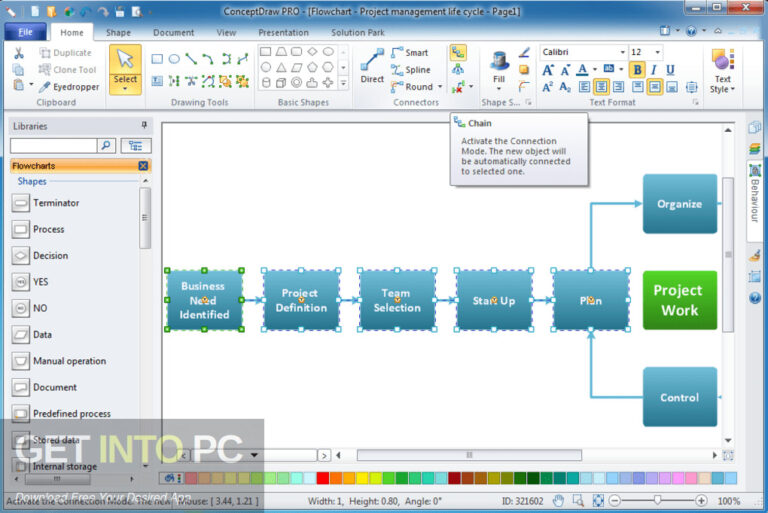Toggle the Chain connection mode
This screenshot has width=768, height=513.
(458, 52)
